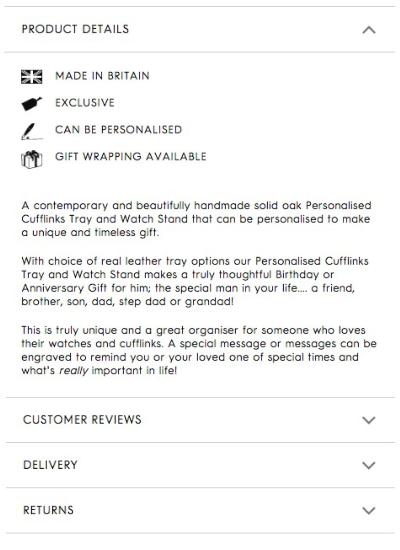Click the Can Be Personalised label
Screen dimensions: 400x550
tap(119, 130)
